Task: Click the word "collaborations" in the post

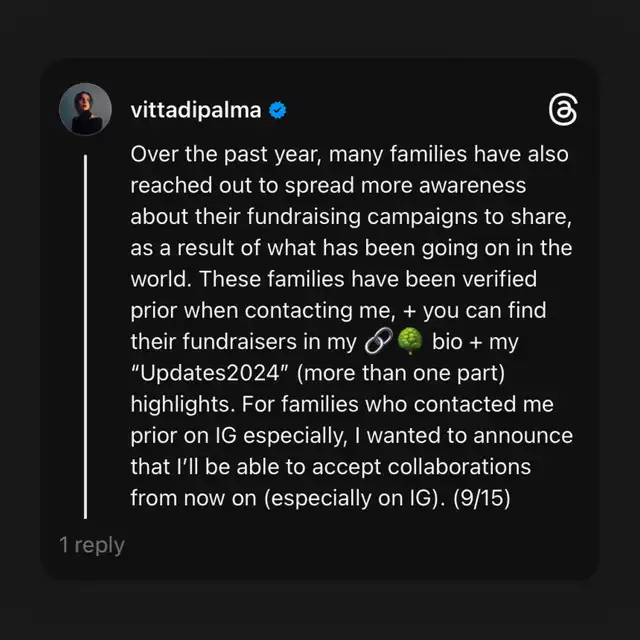Action: (459, 467)
